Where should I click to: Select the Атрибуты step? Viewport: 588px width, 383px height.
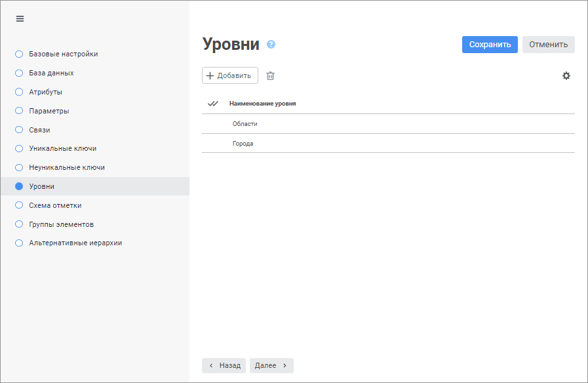pos(46,92)
